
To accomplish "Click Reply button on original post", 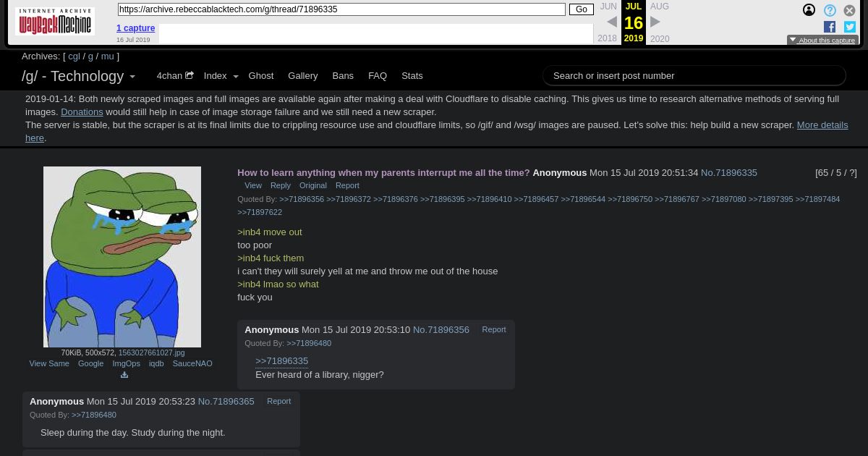I will (281, 185).
